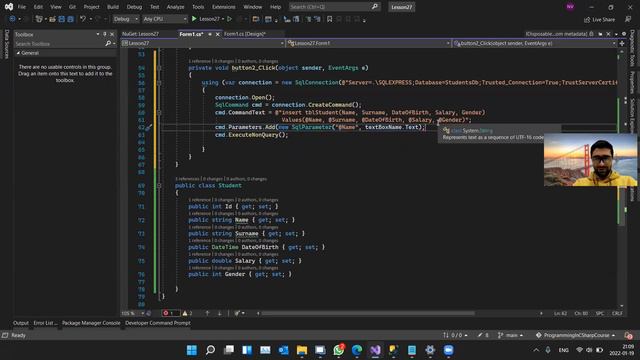Click the navigate backward toolbar icon
The image size is (640, 360).
coord(12,19)
